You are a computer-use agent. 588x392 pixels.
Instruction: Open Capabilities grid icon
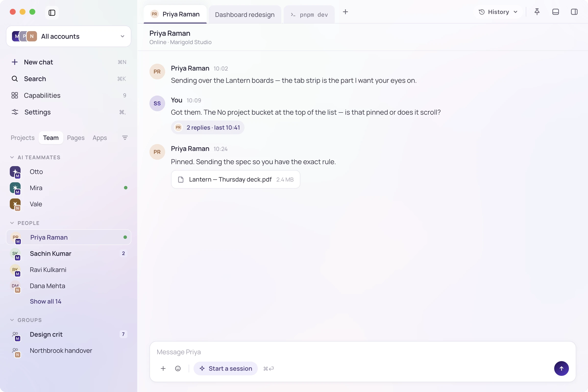(x=15, y=95)
